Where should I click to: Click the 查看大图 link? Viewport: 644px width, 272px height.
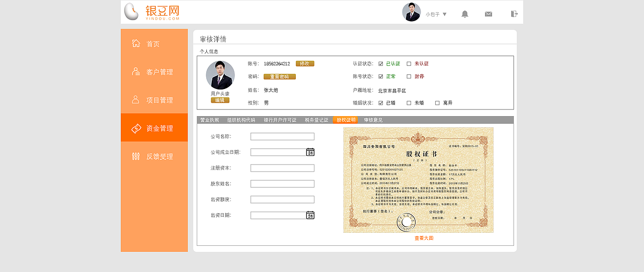point(424,238)
